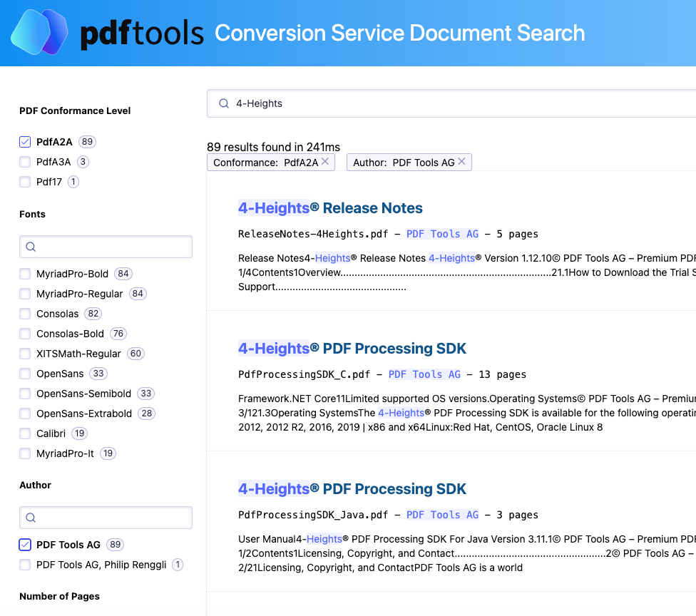The height and width of the screenshot is (616, 696).
Task: Open PDF Processing SDK result for PdfProcessingSDK_Java.pdf
Action: tap(352, 488)
